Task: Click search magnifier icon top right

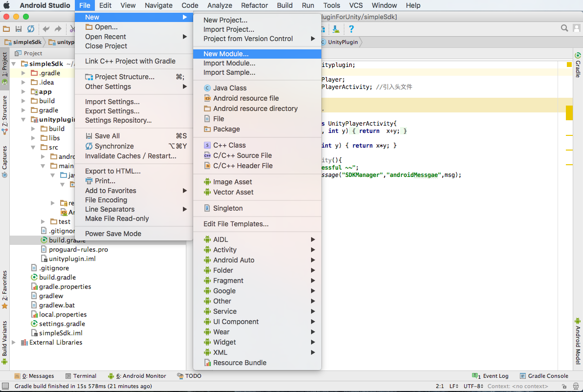Action: (x=564, y=28)
